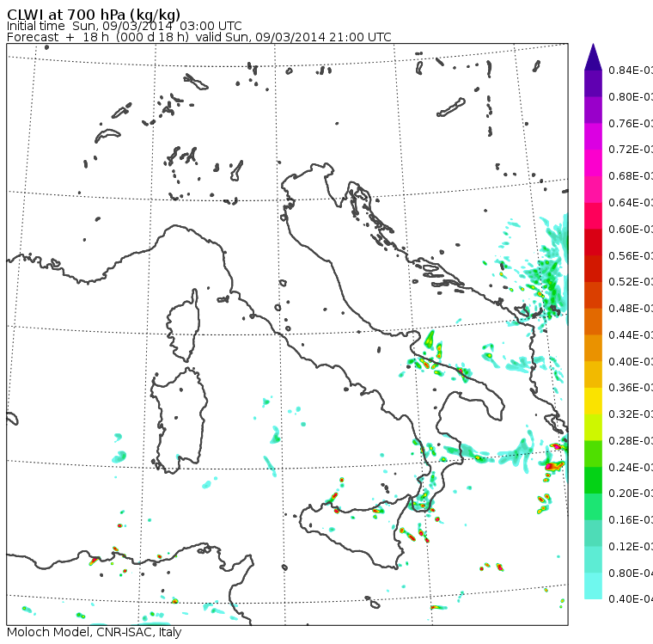Click the yellow band between 0.32E-03 and 0.36E-03
This screenshot has height=644, width=653.
[x=593, y=402]
